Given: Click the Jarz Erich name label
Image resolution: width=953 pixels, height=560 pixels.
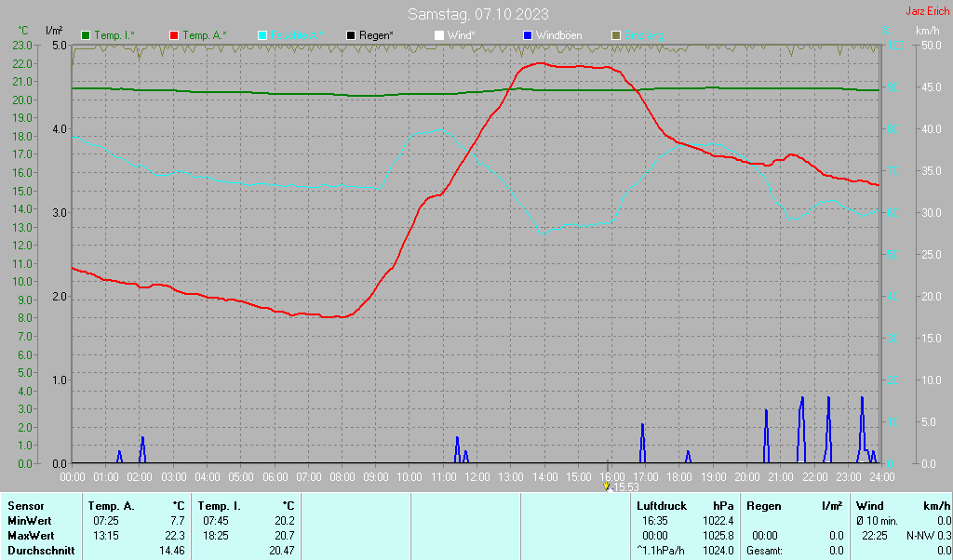Looking at the screenshot, I should tap(928, 11).
